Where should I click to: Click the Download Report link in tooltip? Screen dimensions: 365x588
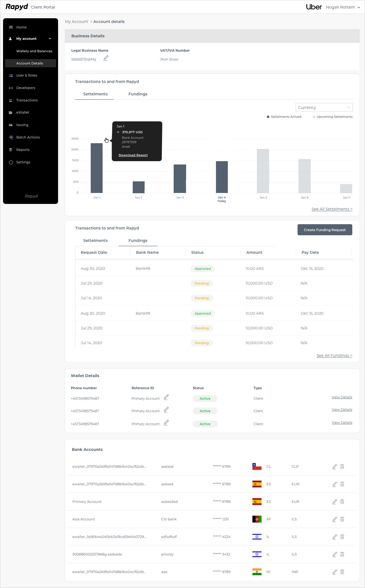pyautogui.click(x=133, y=155)
